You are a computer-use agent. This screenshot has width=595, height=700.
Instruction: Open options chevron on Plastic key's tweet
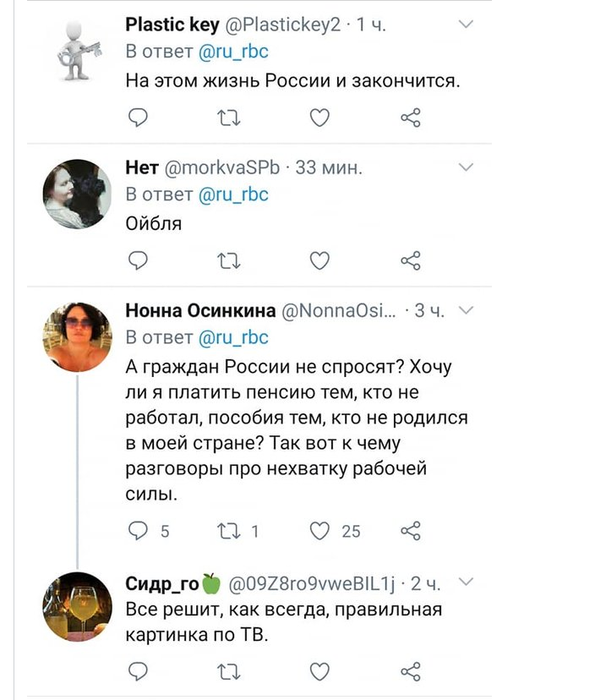(x=466, y=25)
